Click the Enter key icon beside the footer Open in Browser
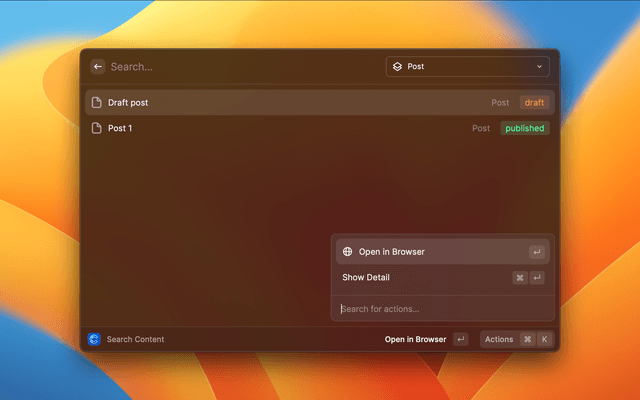 click(460, 339)
